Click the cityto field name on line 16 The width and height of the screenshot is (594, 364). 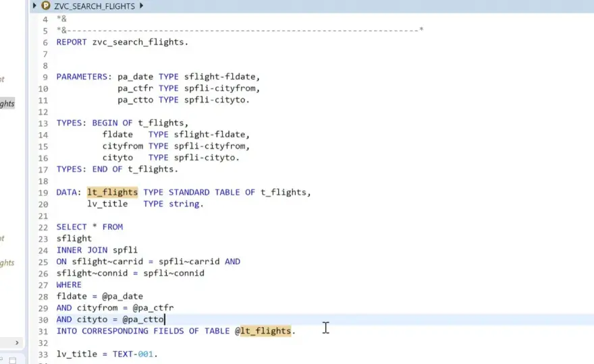[x=117, y=158]
